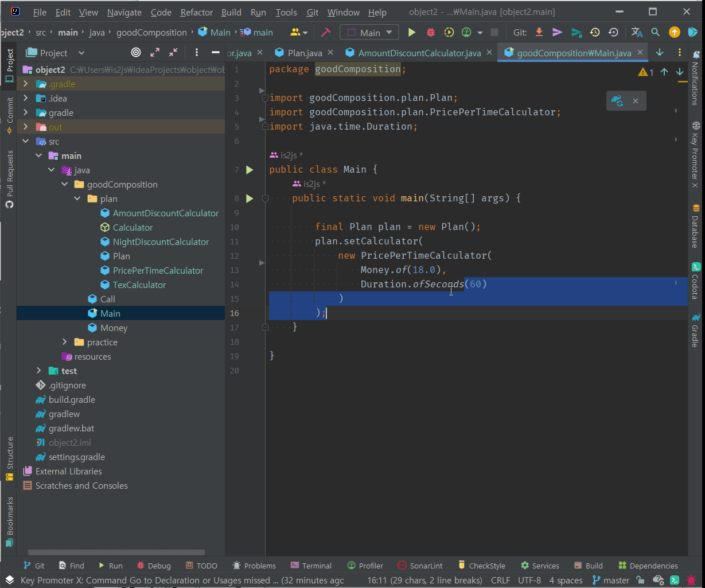Click the green Run button in the toolbar

pyautogui.click(x=411, y=33)
